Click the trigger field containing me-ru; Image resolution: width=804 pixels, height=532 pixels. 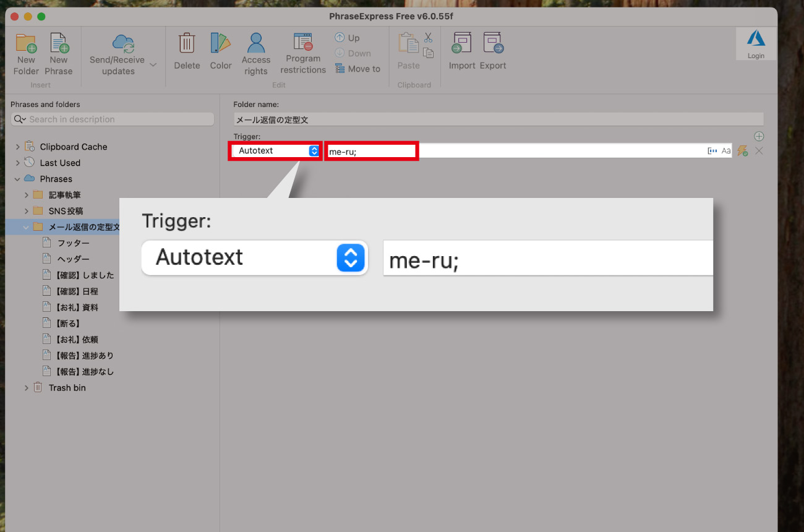(529, 151)
